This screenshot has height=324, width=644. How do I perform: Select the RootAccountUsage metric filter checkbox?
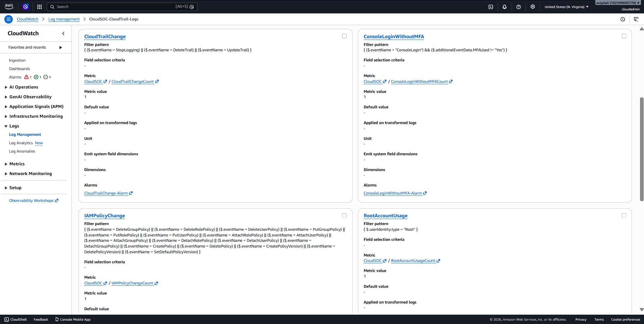(624, 216)
